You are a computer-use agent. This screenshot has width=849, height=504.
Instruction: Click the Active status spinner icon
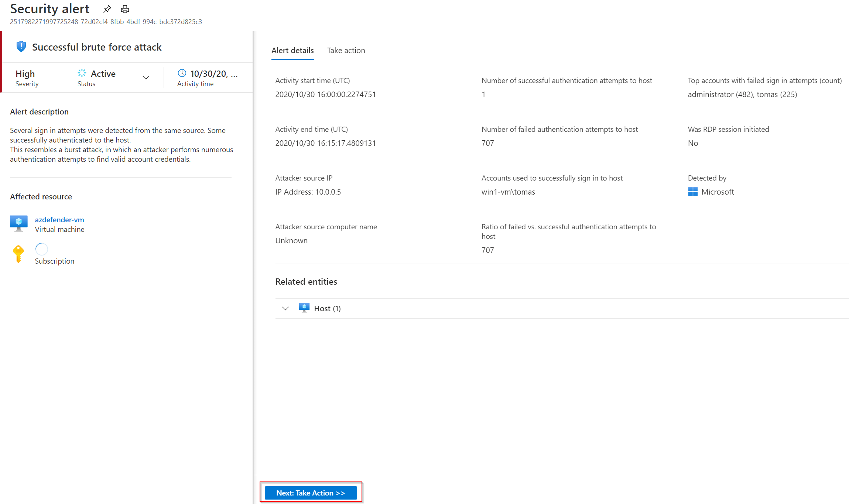82,73
